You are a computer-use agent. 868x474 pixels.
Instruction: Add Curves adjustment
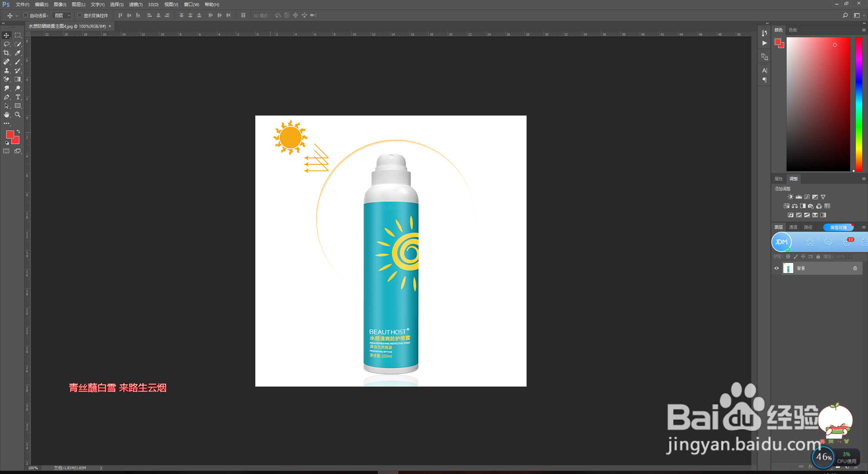pyautogui.click(x=807, y=197)
